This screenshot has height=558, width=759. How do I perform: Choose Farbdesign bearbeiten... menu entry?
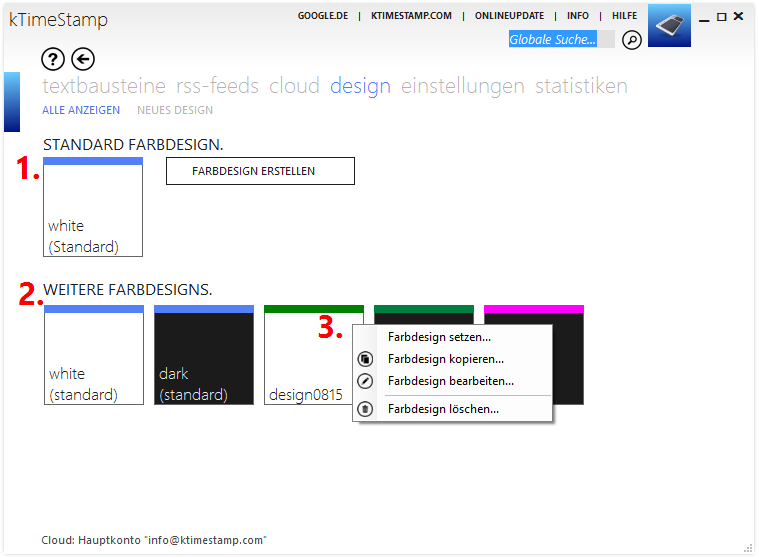coord(451,381)
